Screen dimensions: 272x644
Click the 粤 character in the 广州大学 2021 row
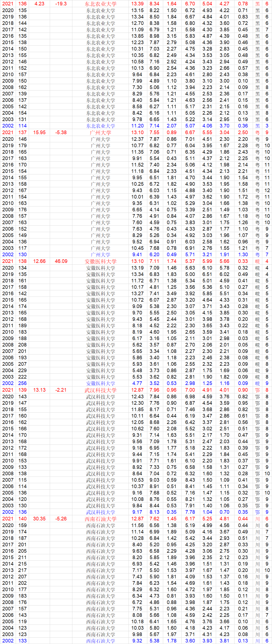point(258,133)
